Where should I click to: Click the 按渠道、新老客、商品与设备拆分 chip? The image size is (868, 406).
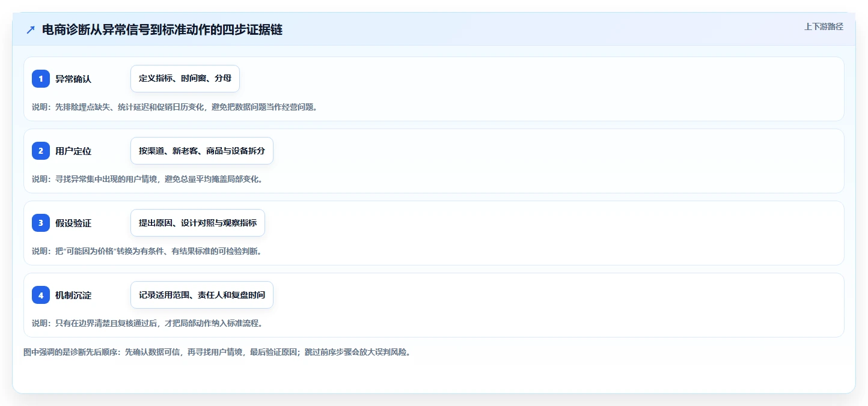pos(202,151)
